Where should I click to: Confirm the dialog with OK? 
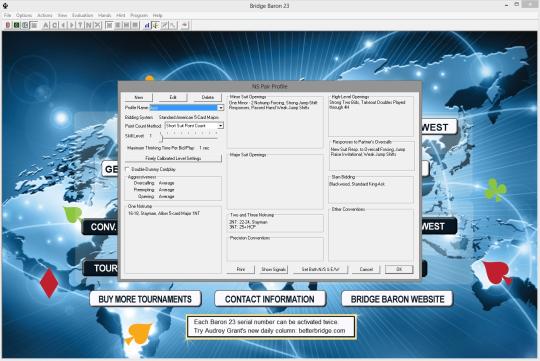click(x=399, y=269)
